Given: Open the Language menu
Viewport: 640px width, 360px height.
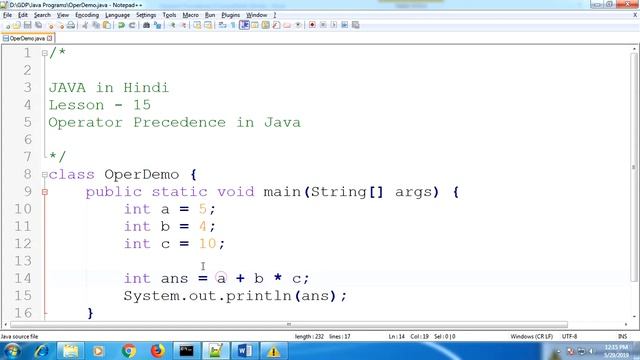Looking at the screenshot, I should (x=117, y=15).
